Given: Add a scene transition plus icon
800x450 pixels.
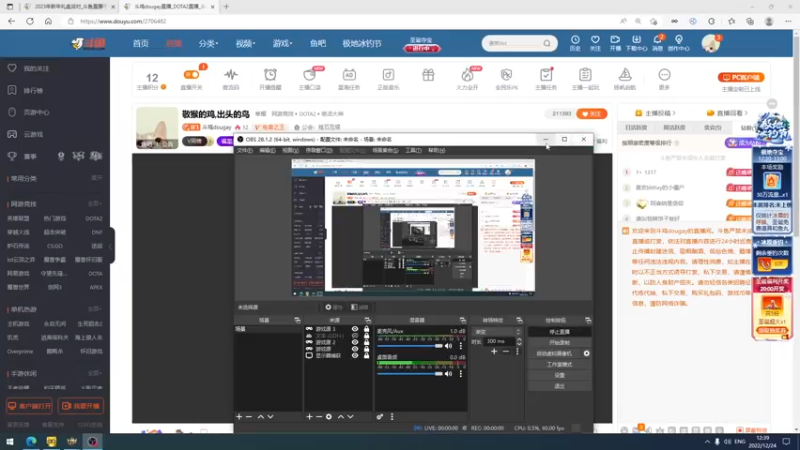Looking at the screenshot, I should click(494, 352).
